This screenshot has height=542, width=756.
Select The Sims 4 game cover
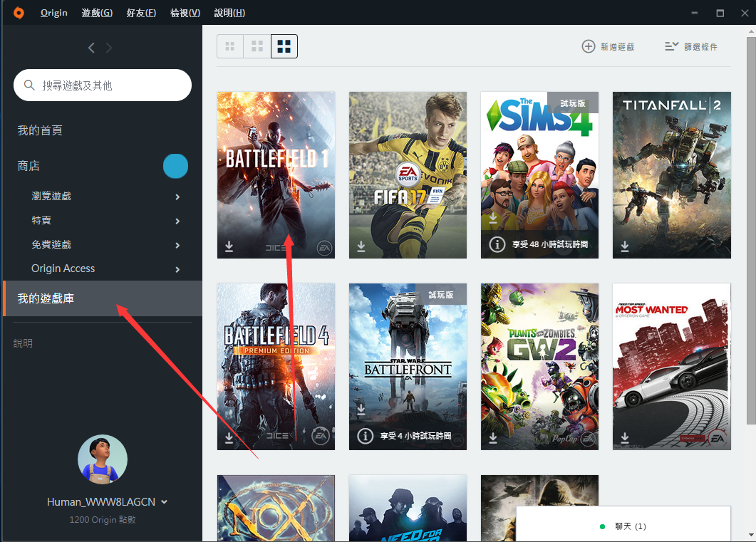coord(539,175)
